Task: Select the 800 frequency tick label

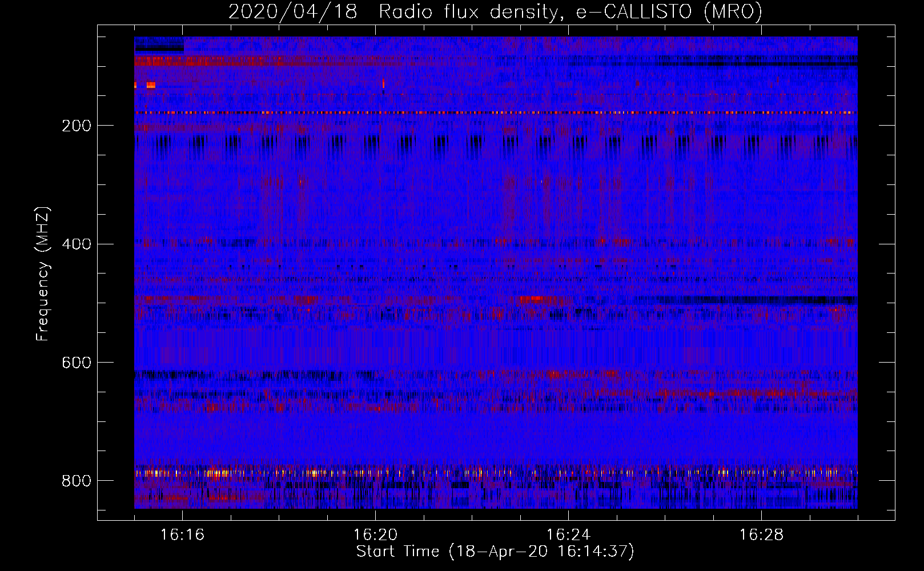Action: pyautogui.click(x=76, y=481)
